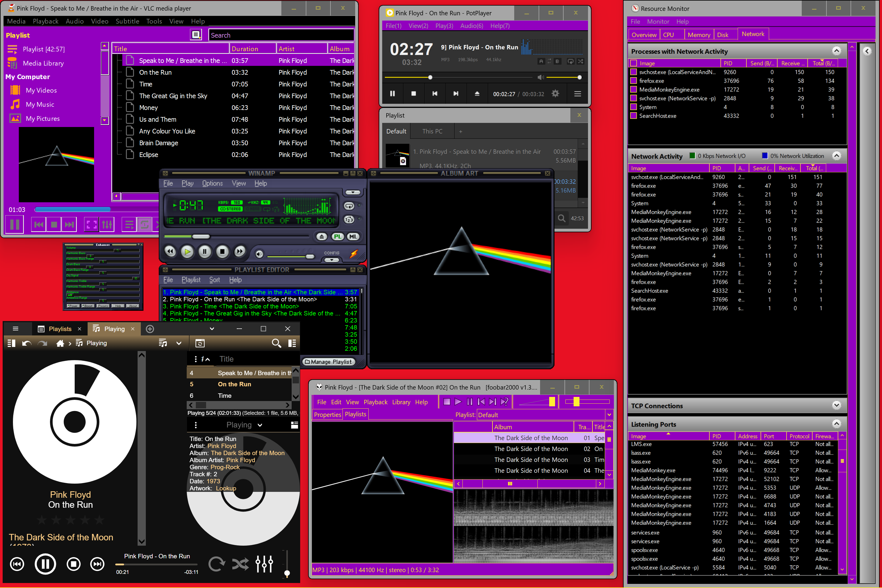The height and width of the screenshot is (588, 882).
Task: Check the firefox.exe process checkbox
Action: (x=634, y=81)
